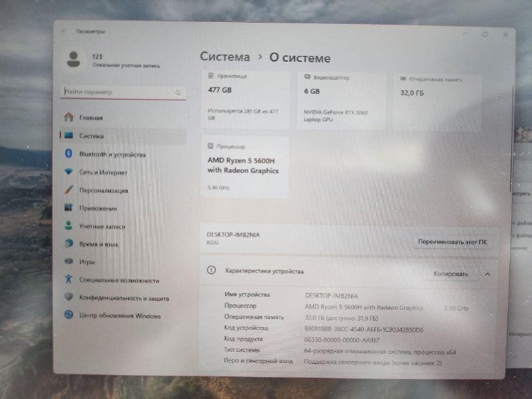Click NVIDIA GeForce RTX 3060 Laptop GPU text
The width and height of the screenshot is (532, 399).
335,116
